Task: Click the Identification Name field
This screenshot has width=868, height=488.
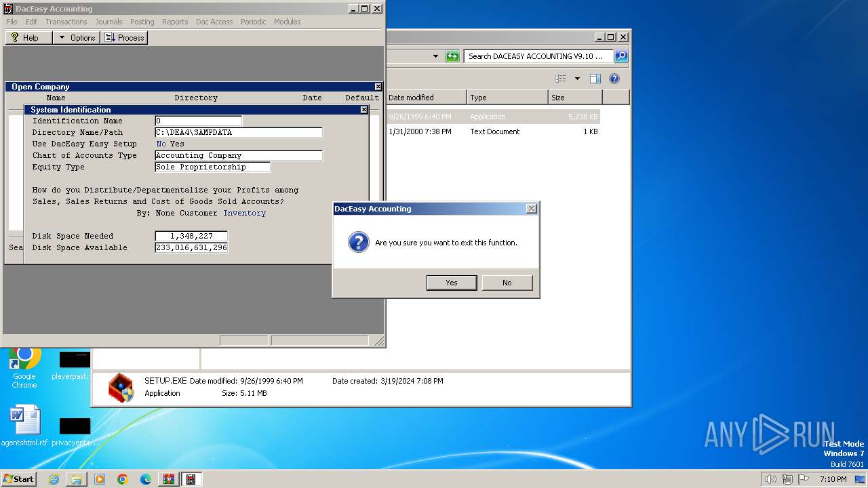Action: [198, 121]
